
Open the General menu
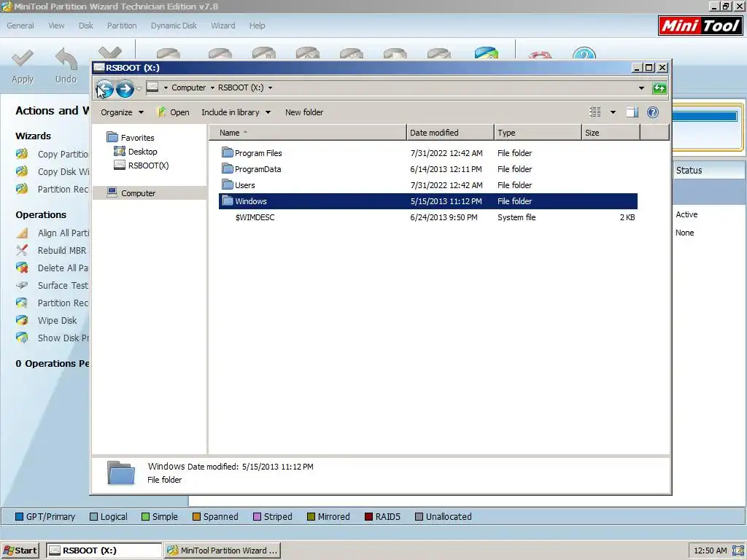[x=20, y=26]
